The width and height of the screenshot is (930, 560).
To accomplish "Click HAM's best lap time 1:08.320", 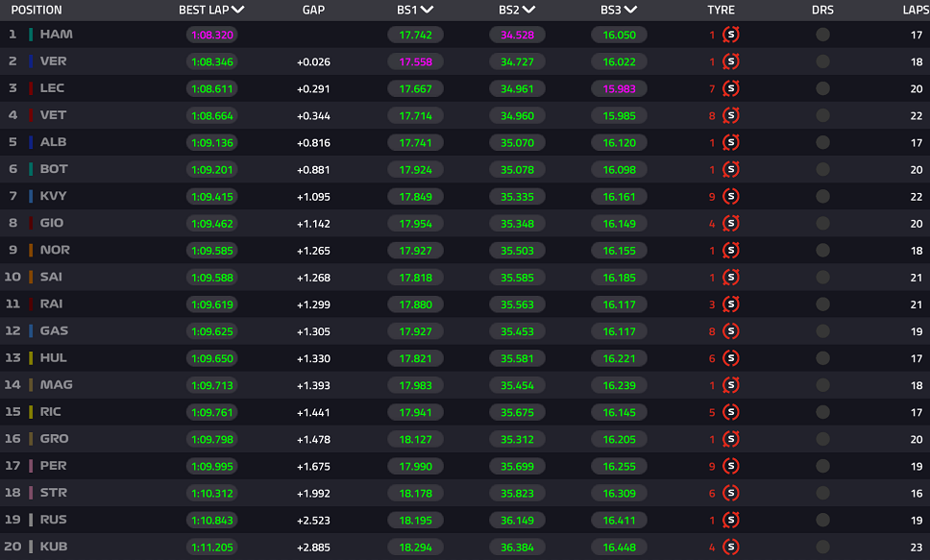I will [211, 35].
